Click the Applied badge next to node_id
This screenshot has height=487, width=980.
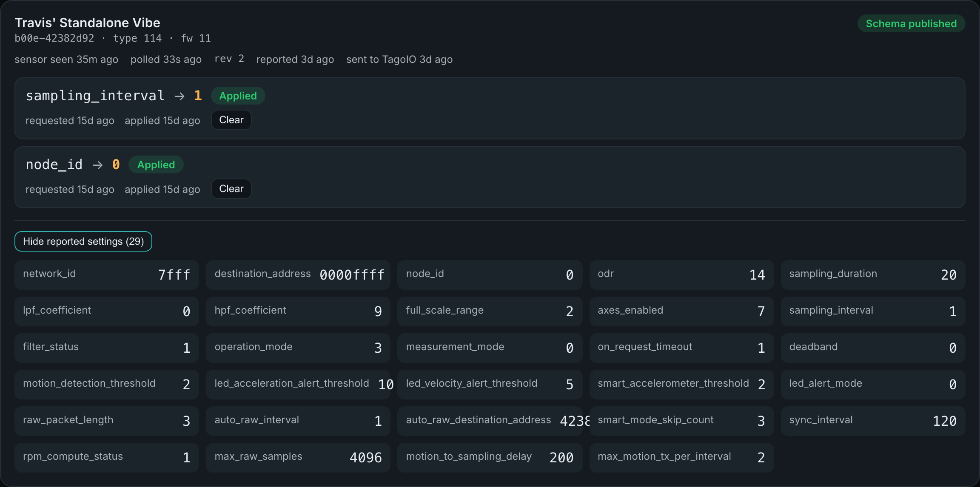pos(156,164)
